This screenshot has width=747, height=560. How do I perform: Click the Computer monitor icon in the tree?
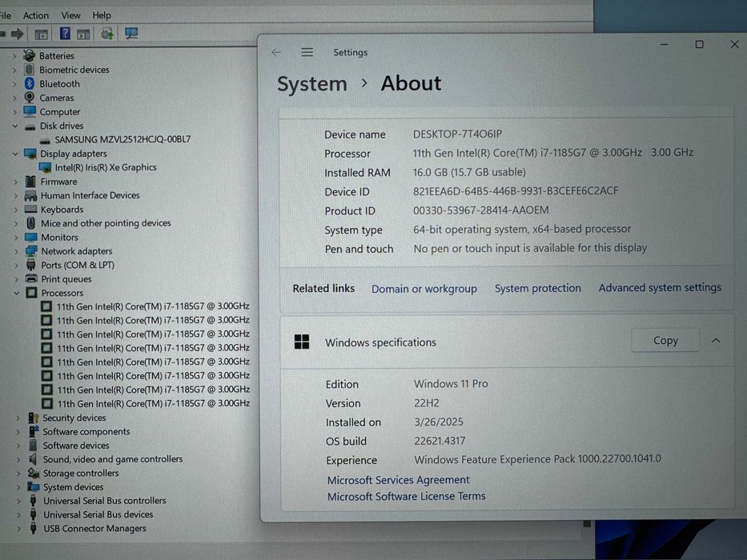(x=30, y=111)
